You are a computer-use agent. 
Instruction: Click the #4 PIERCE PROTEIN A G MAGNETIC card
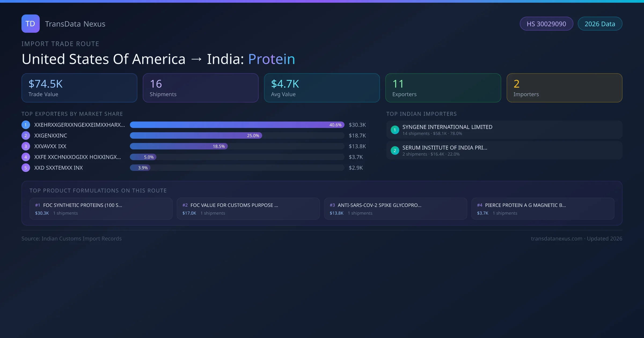pyautogui.click(x=543, y=209)
